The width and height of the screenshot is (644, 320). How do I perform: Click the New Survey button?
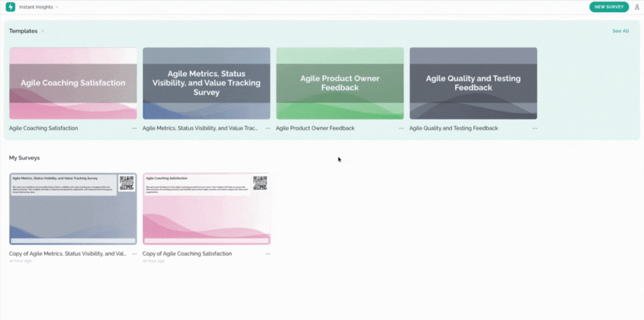pyautogui.click(x=609, y=7)
